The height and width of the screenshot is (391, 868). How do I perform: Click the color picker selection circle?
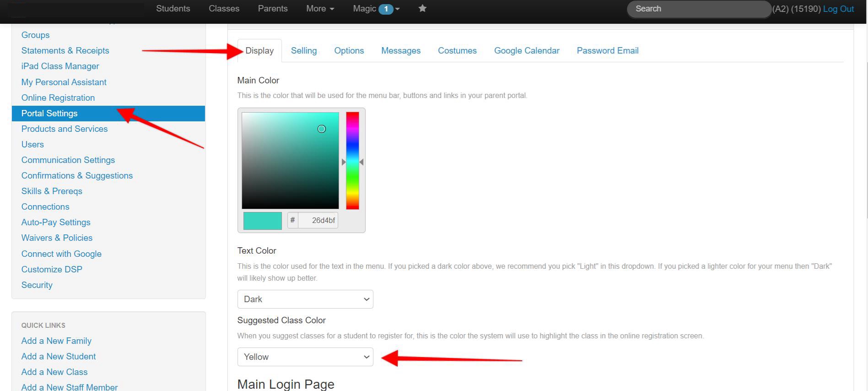pyautogui.click(x=322, y=129)
